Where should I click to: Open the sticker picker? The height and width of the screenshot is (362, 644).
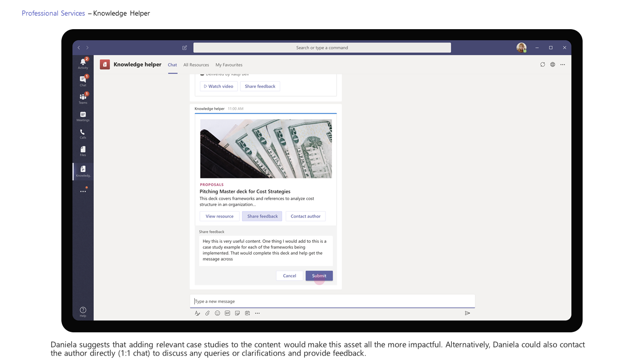[237, 313]
